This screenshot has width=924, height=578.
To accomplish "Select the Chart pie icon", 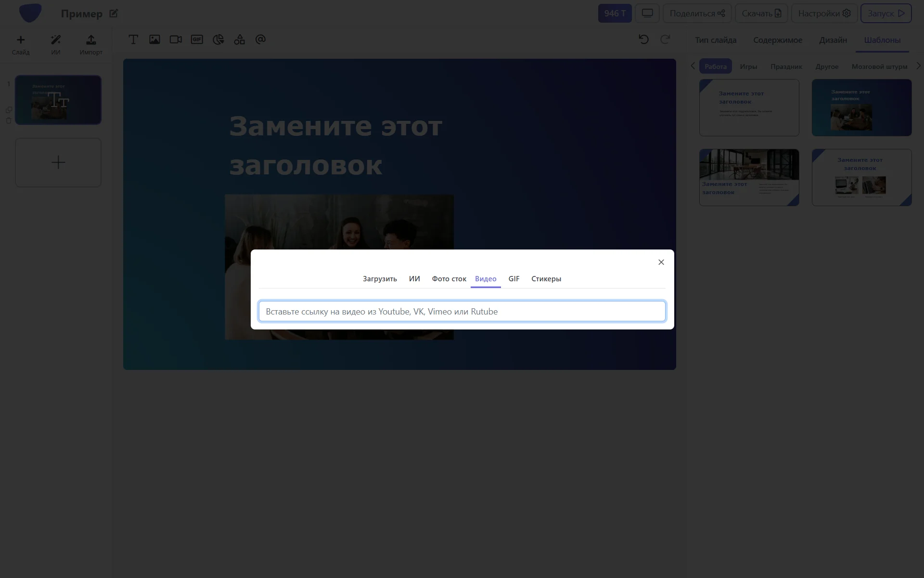I will [218, 39].
